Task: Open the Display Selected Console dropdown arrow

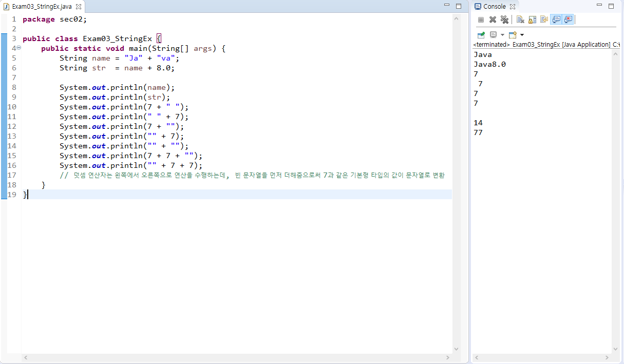Action: (502, 35)
